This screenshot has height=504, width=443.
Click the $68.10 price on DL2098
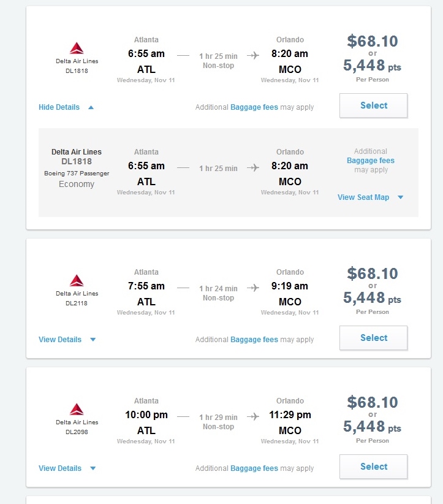tap(373, 402)
